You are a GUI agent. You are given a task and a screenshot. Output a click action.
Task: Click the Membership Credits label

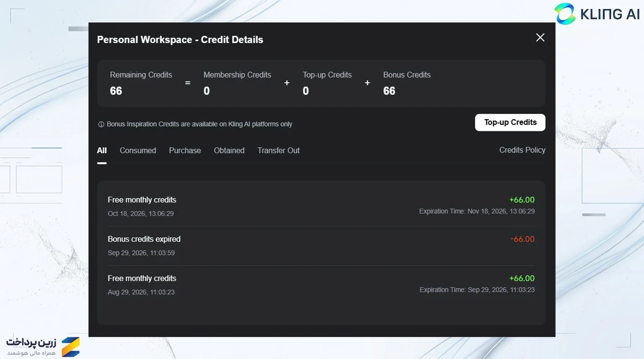(x=237, y=75)
